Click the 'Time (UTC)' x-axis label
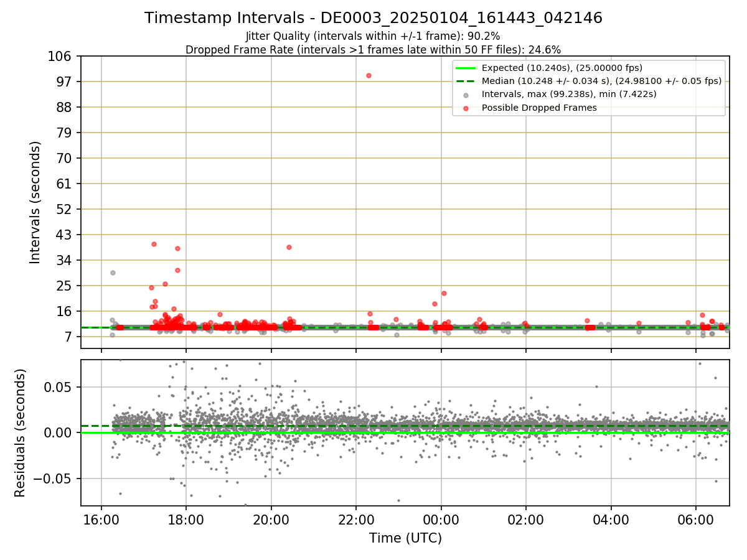 (x=405, y=538)
